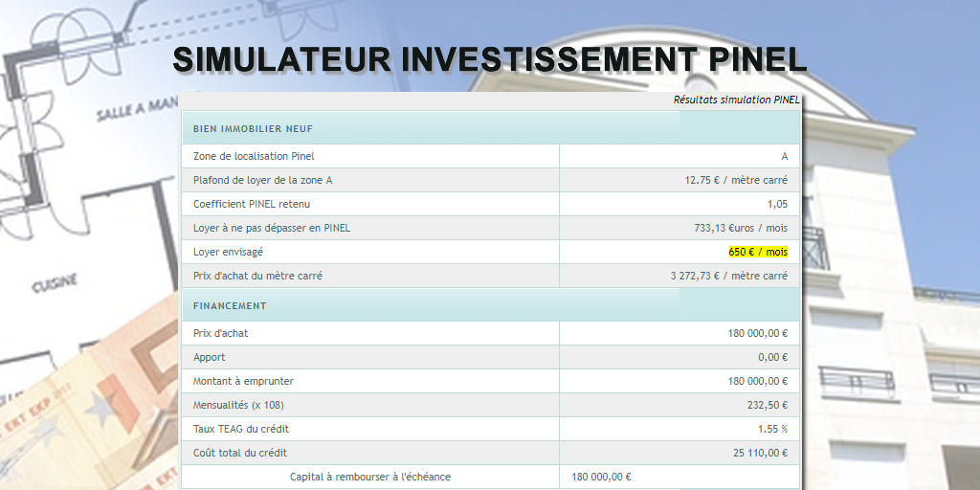Click the 1,05 coefficient value
980x490 pixels.
tap(777, 204)
